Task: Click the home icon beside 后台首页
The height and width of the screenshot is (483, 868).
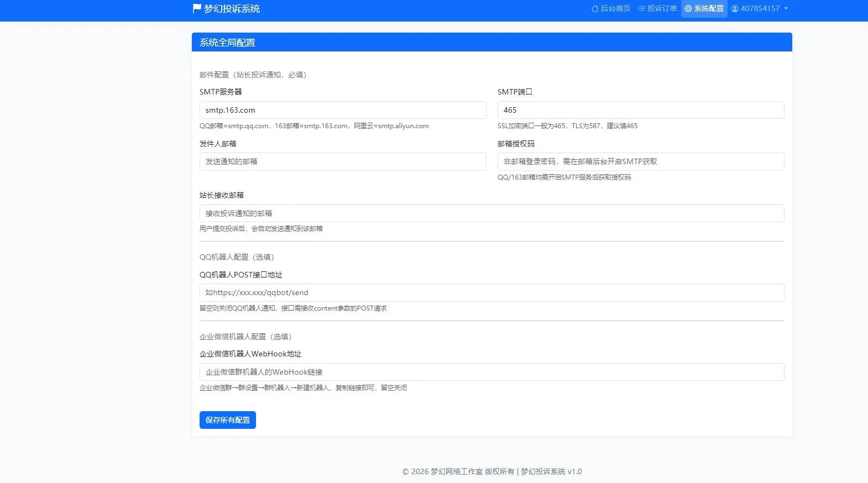Action: [595, 9]
